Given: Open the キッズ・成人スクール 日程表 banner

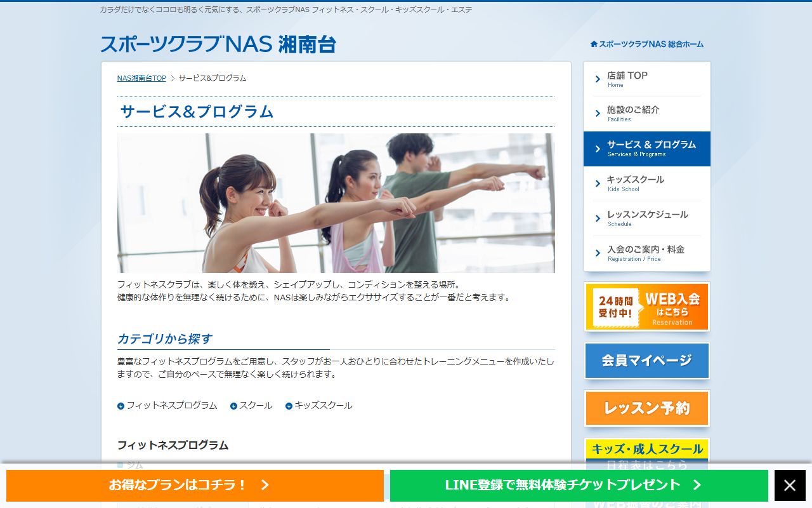Looking at the screenshot, I should (647, 456).
